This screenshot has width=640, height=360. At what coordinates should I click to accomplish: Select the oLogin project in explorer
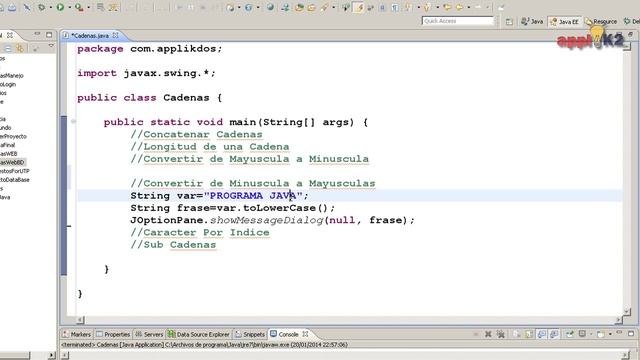coord(8,84)
